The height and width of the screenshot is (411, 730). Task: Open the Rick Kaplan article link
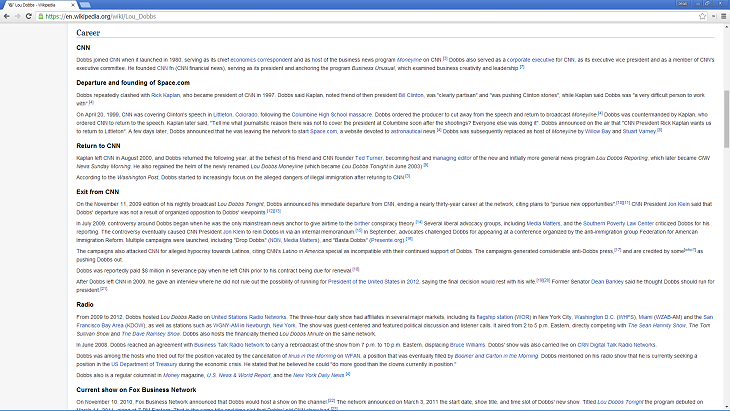(165, 95)
